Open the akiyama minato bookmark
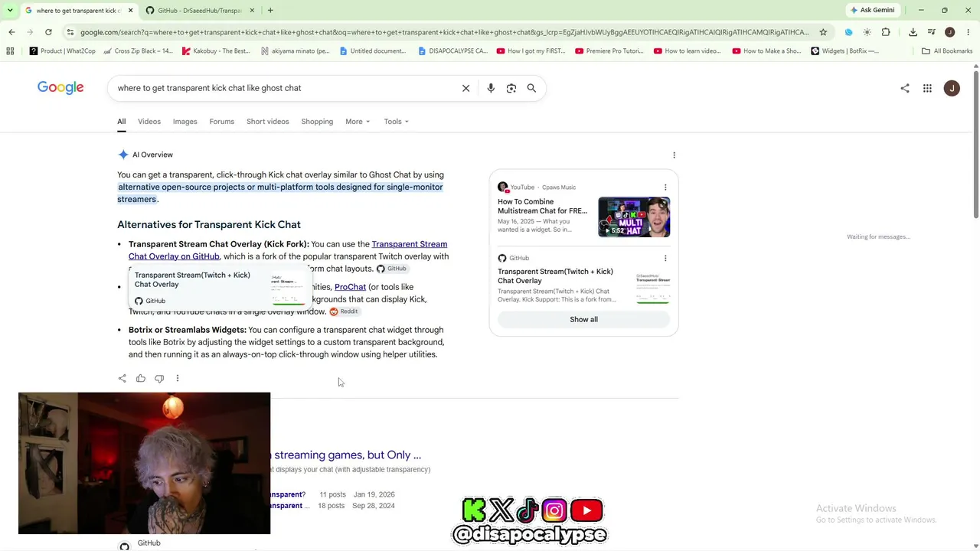 pos(295,51)
